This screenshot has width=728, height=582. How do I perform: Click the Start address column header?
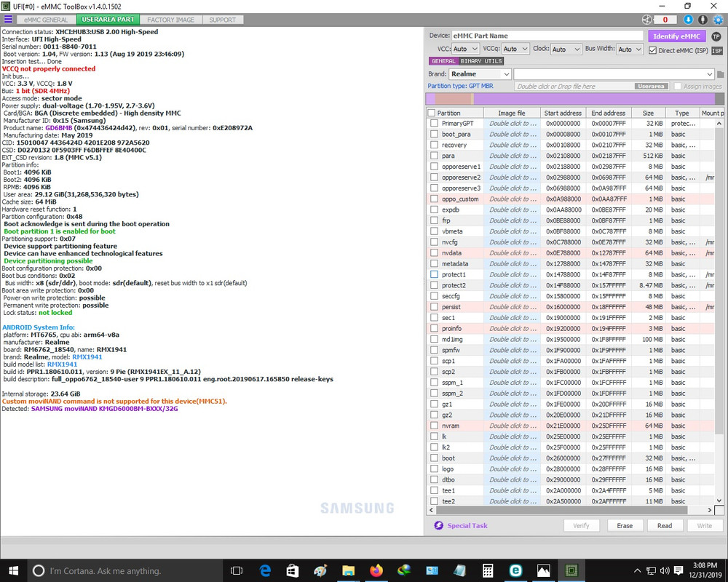(563, 113)
